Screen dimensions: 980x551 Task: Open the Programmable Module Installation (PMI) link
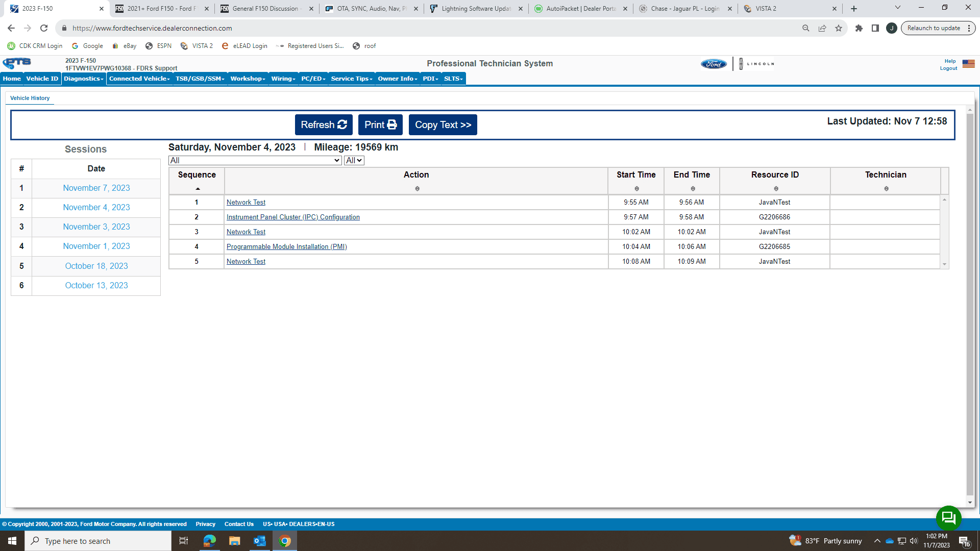(x=286, y=246)
